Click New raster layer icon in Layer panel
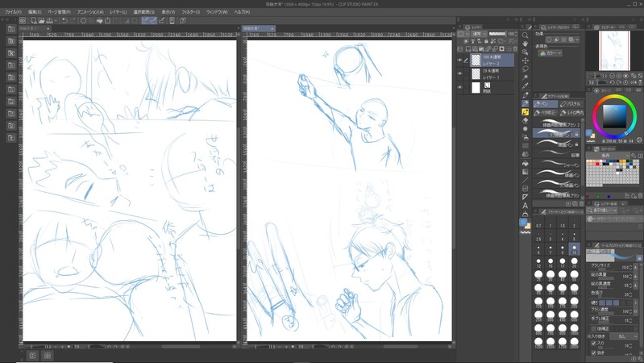The image size is (644, 363). coord(468,49)
